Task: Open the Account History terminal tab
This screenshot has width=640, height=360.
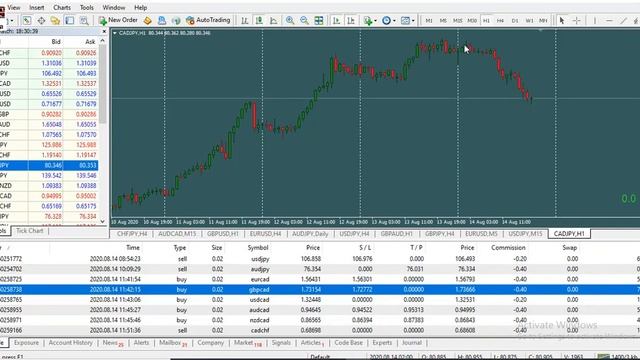Action: (x=71, y=343)
